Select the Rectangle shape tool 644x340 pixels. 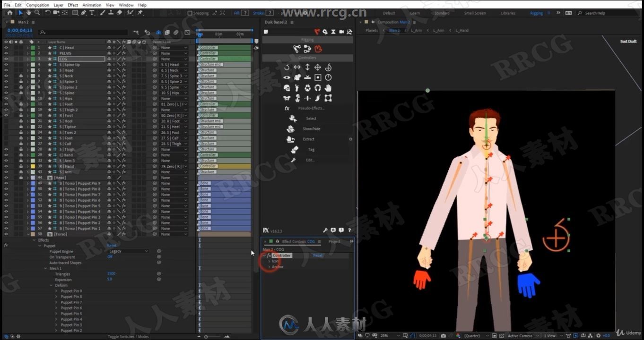75,13
